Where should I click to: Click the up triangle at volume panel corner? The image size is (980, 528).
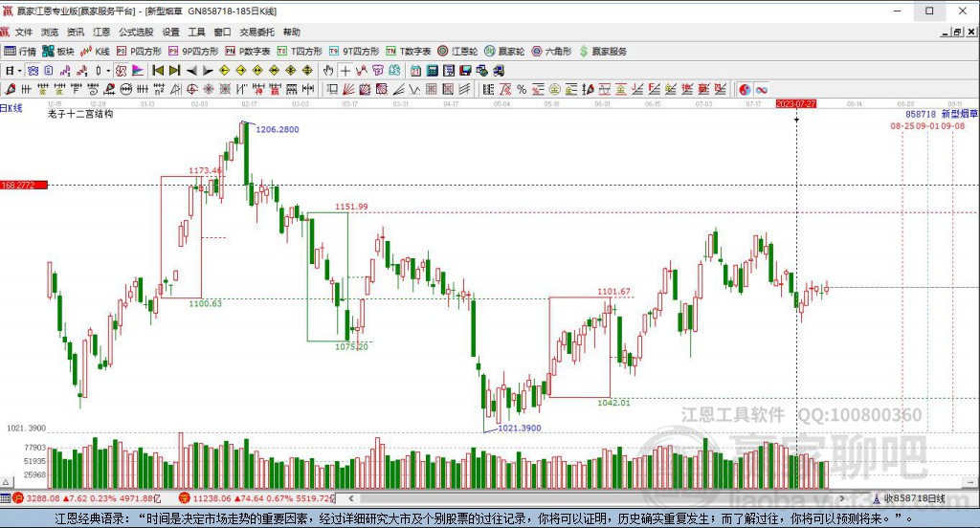6,482
